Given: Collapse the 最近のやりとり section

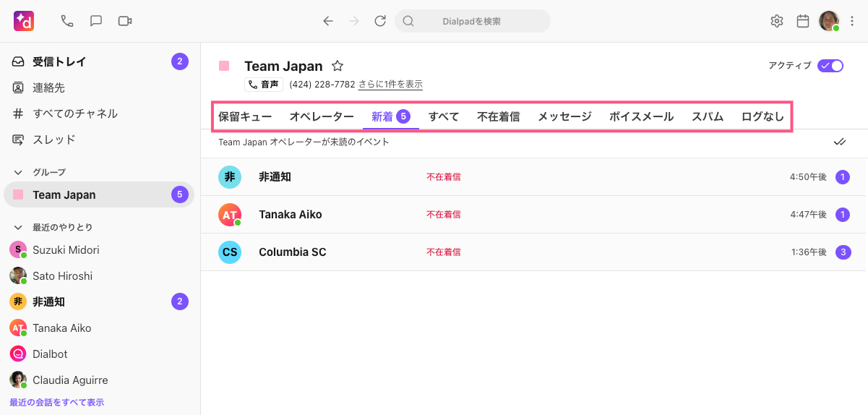Looking at the screenshot, I should tap(18, 227).
